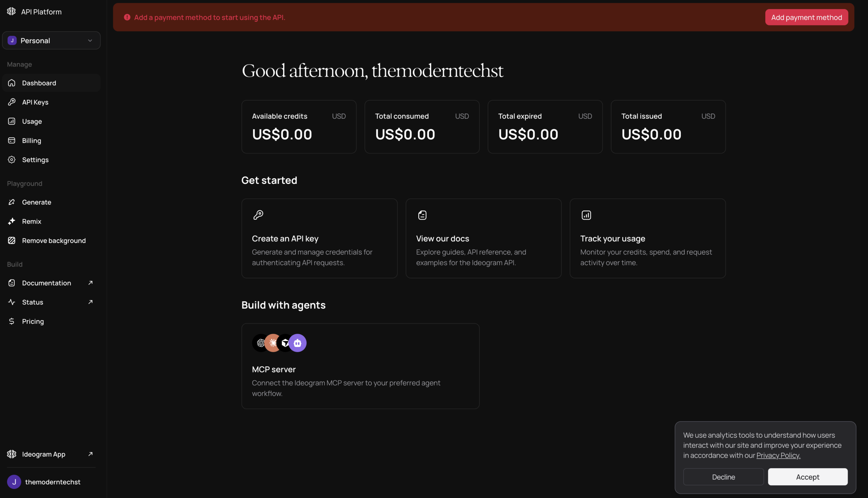The image size is (868, 498).
Task: Decline analytics in the cookie notice
Action: click(724, 476)
